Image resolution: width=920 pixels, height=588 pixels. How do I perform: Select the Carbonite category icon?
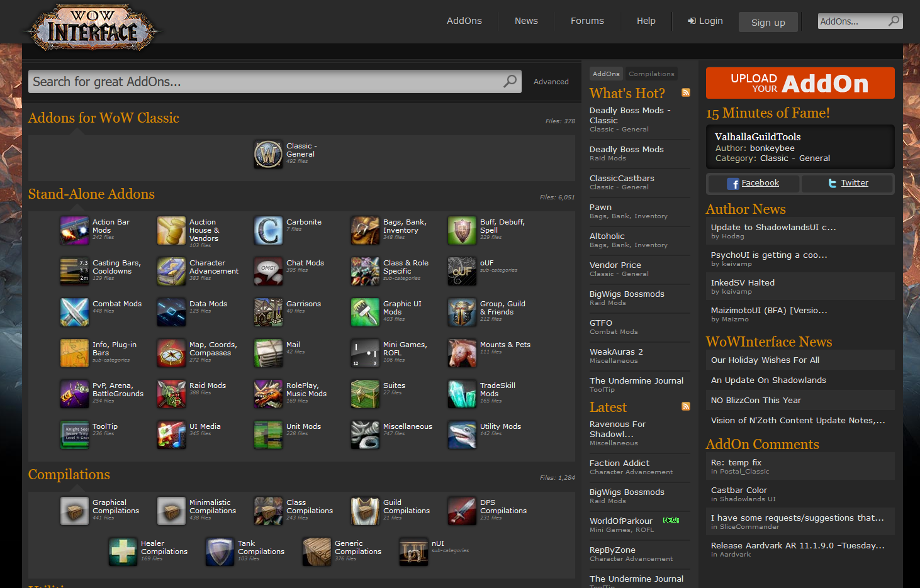click(268, 230)
